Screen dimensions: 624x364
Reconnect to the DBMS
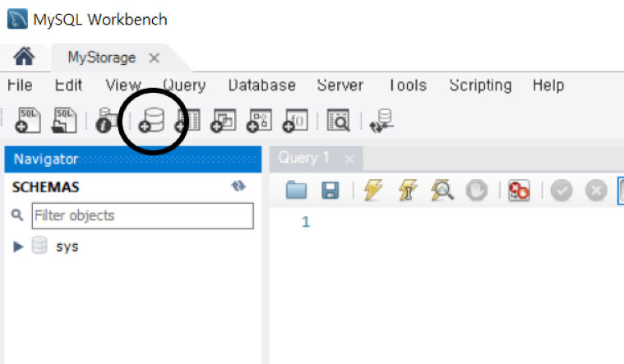tap(381, 121)
